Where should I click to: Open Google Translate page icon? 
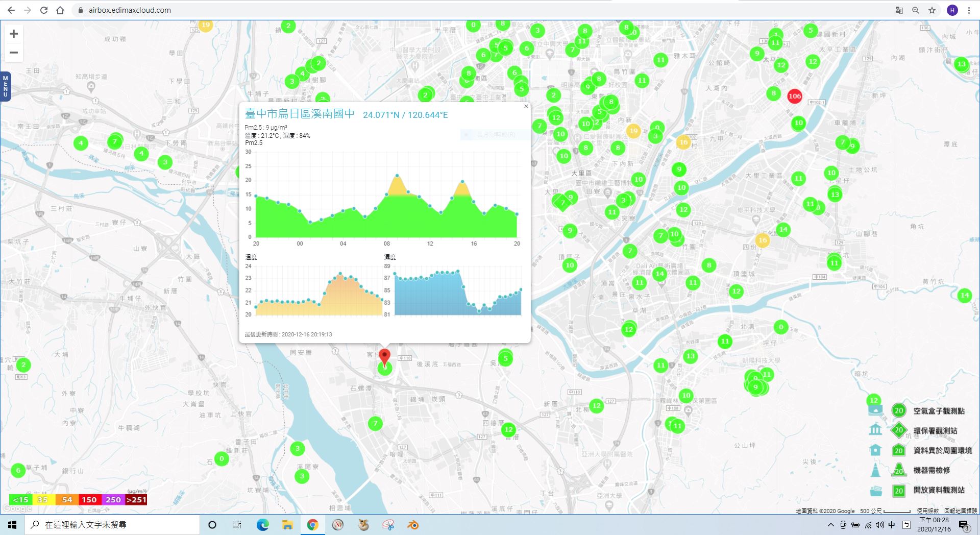tap(899, 10)
